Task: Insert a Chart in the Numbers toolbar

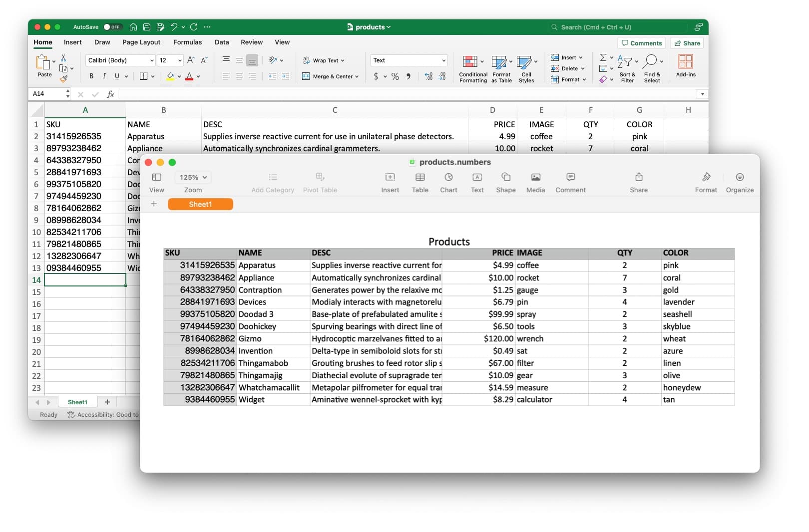Action: (x=448, y=182)
